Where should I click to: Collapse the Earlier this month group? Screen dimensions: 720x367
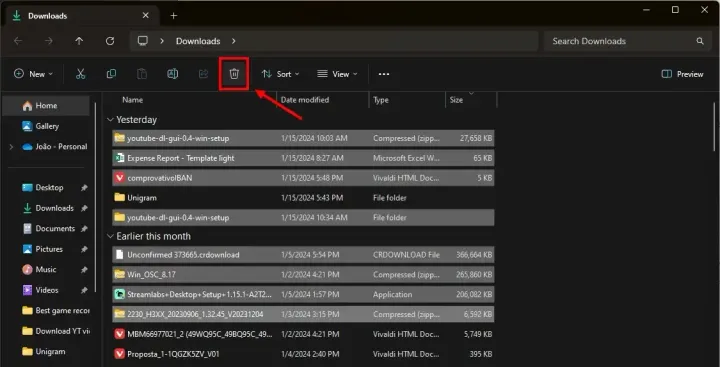pos(110,236)
